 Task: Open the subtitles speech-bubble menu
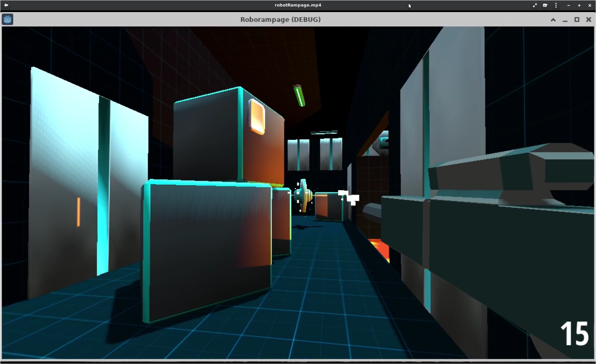(x=545, y=5)
